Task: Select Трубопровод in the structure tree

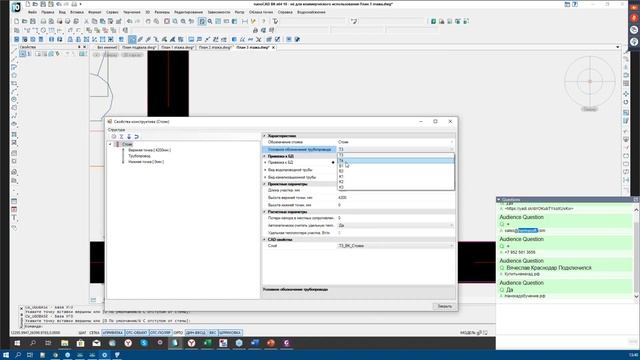Action: pos(139,156)
